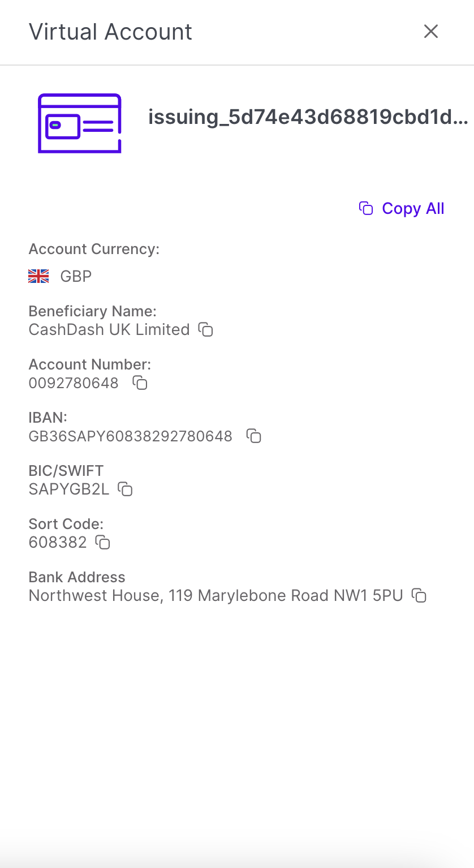Click the Northwest House bank address text
Screen dimensions: 474x868
(216, 595)
